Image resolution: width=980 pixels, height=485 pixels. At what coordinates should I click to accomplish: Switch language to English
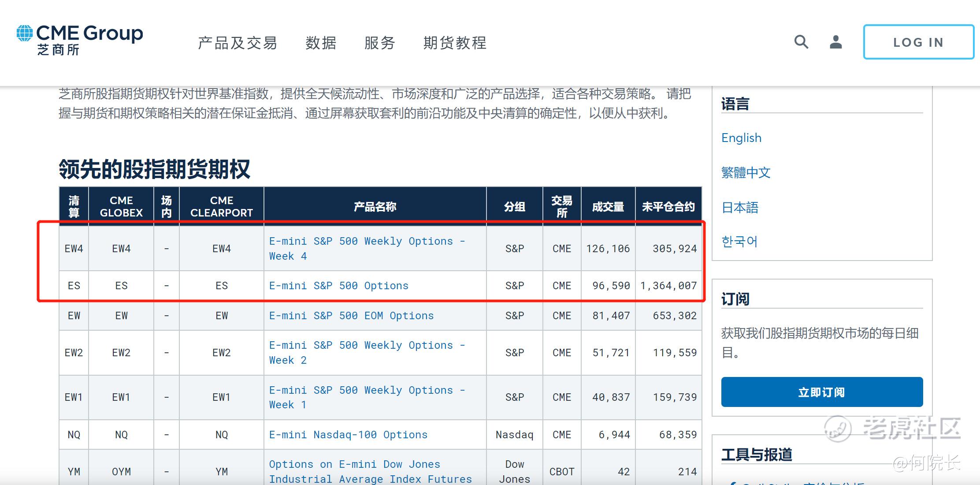(x=741, y=138)
